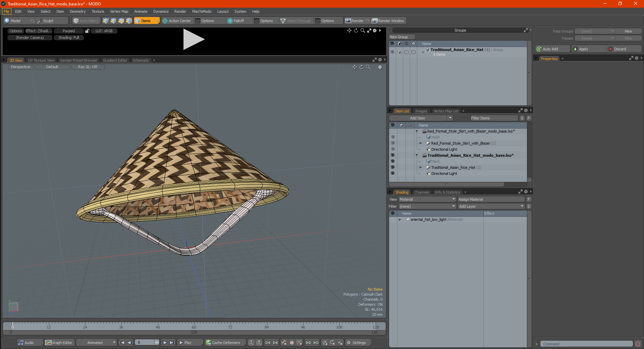Switch to Images tab
Screen dimensions: 644x349
[x=421, y=111]
